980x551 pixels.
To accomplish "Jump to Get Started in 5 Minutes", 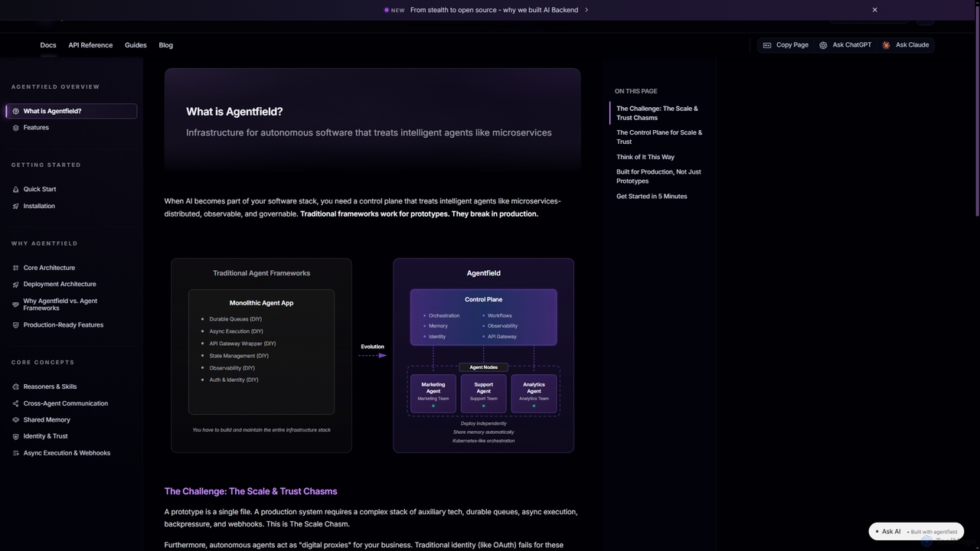I will [652, 197].
